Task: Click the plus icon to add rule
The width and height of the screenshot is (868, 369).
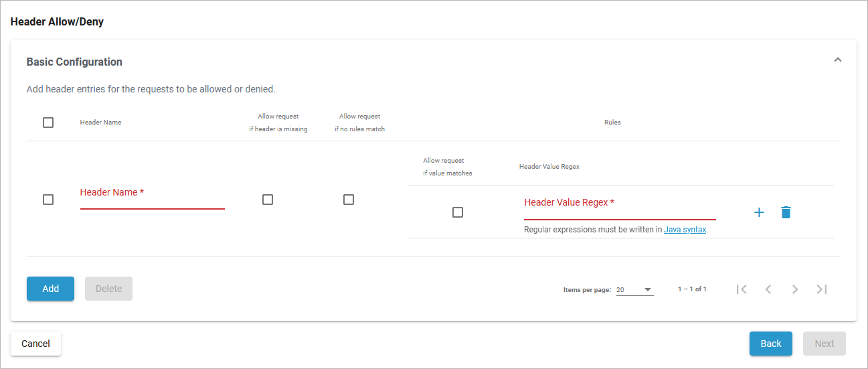Action: (759, 212)
